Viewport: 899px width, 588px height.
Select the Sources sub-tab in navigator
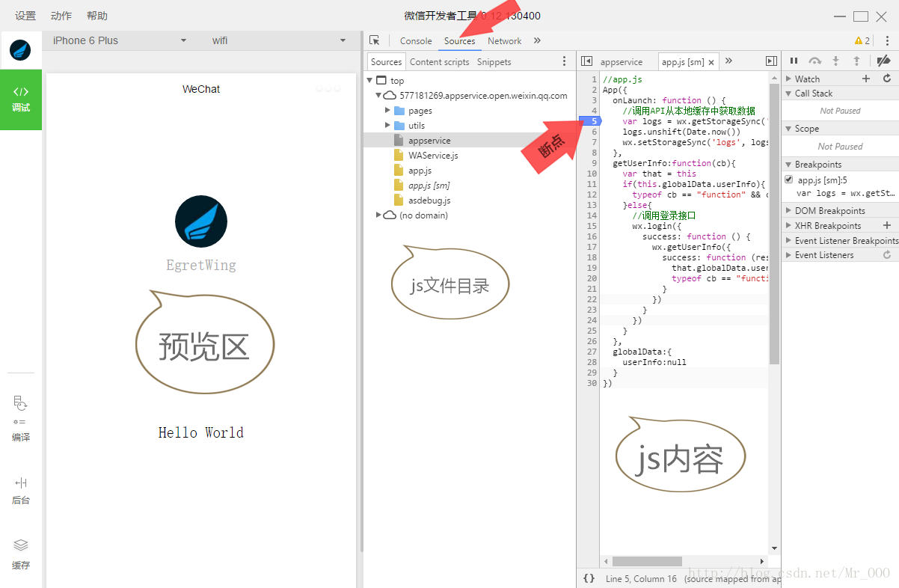coord(386,62)
